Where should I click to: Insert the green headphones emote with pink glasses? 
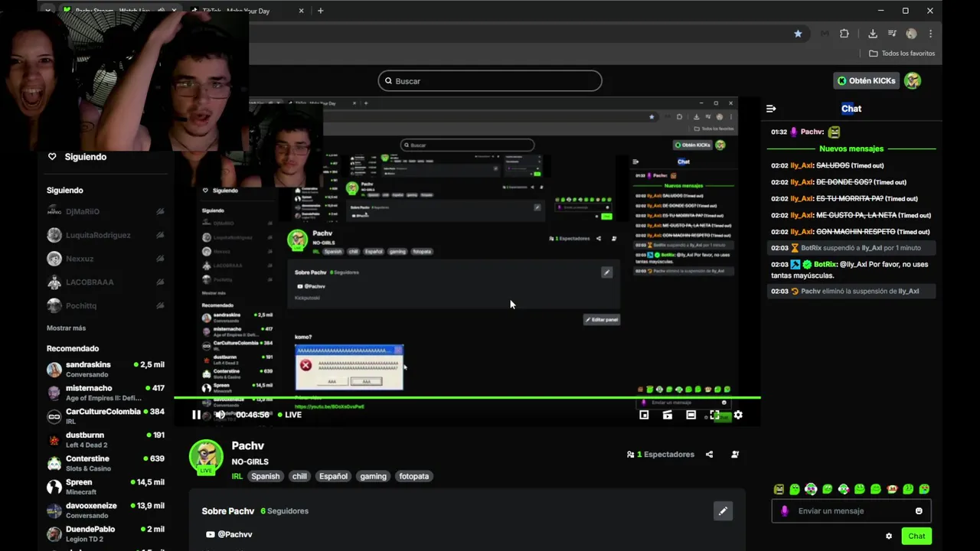tap(811, 489)
